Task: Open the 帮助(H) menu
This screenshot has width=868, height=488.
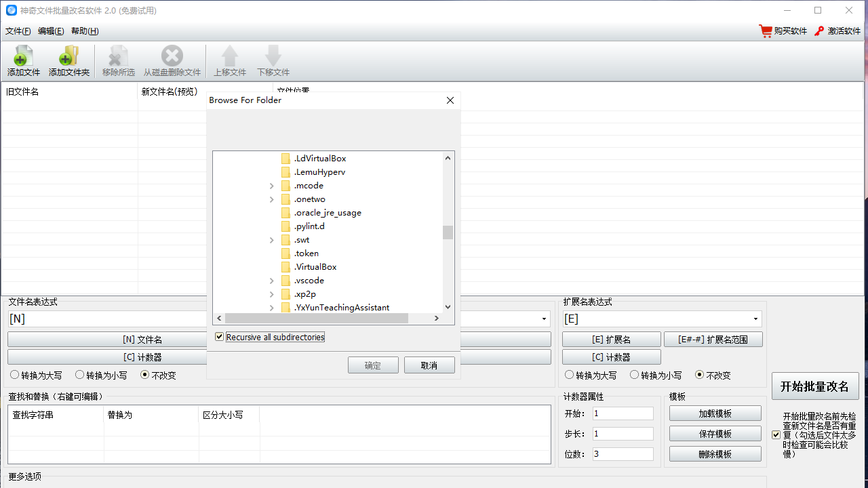Action: click(x=85, y=31)
